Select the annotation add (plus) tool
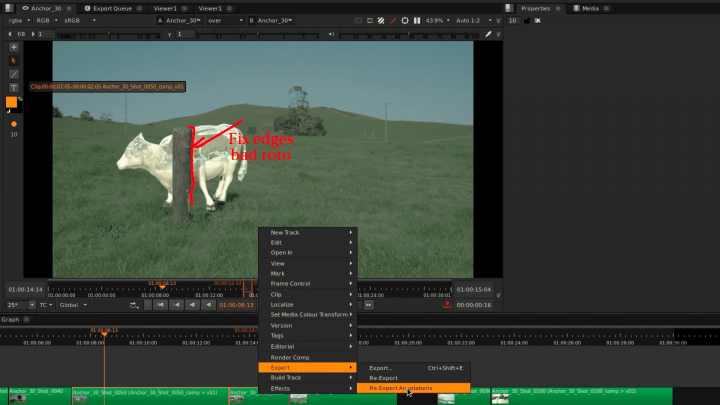The height and width of the screenshot is (405, 720). (14, 47)
